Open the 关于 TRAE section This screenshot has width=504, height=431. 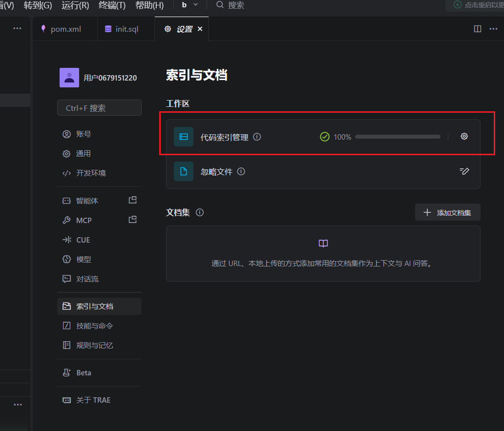(x=99, y=400)
